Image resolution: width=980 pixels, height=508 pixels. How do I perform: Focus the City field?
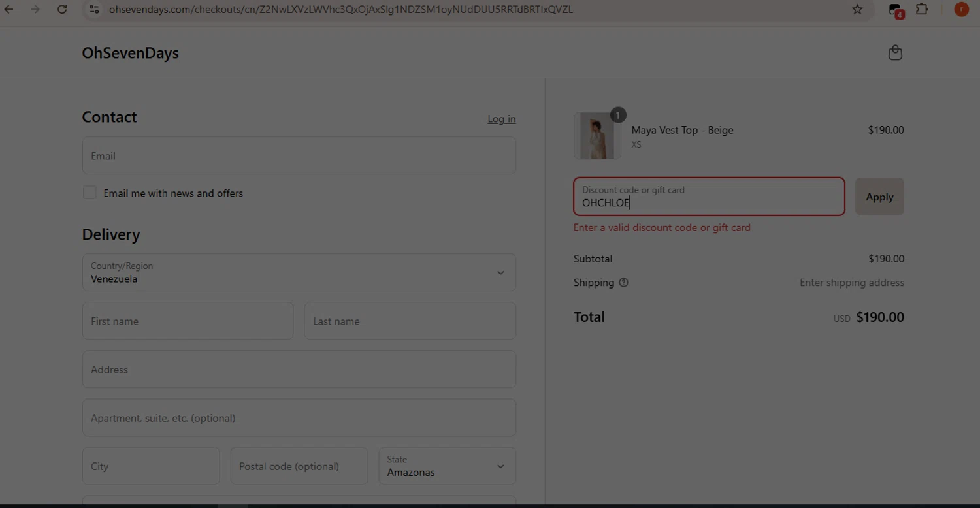(x=151, y=466)
